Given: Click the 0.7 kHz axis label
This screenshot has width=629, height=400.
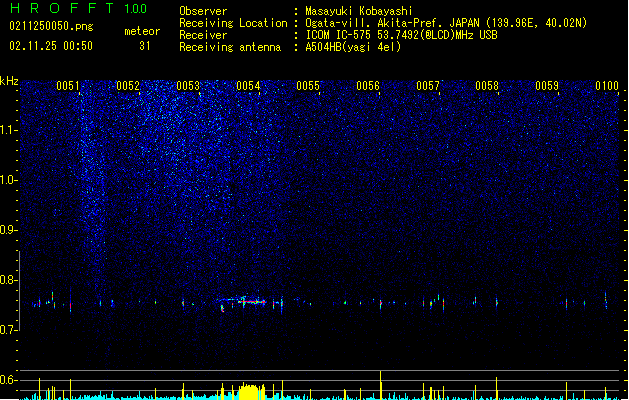Looking at the screenshot, I should pyautogui.click(x=9, y=330).
